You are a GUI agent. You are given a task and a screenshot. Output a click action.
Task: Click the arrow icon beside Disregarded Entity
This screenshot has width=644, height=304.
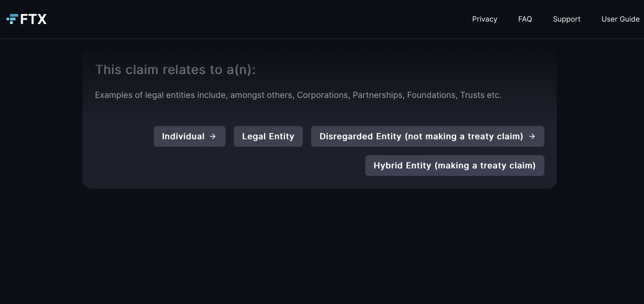[x=532, y=136]
